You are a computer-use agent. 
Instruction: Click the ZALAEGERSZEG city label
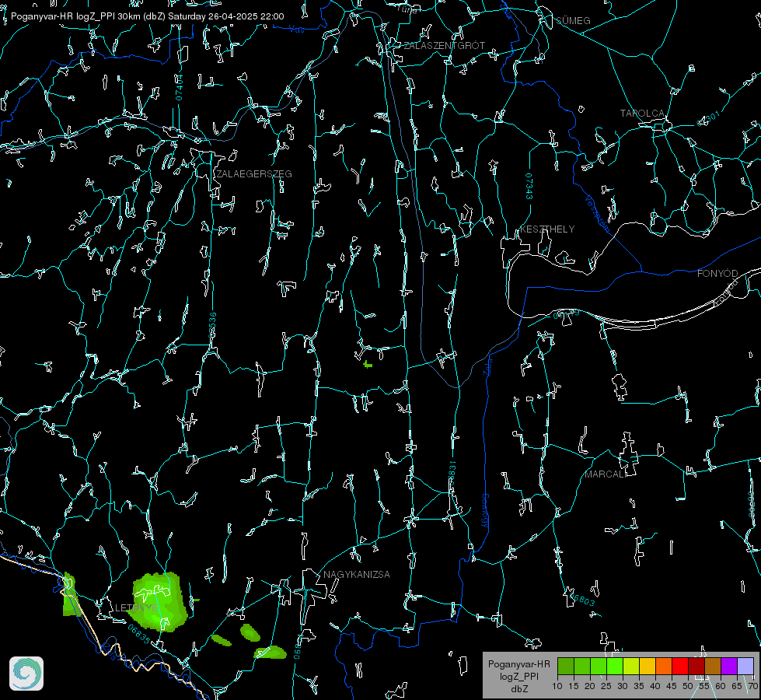pyautogui.click(x=254, y=174)
